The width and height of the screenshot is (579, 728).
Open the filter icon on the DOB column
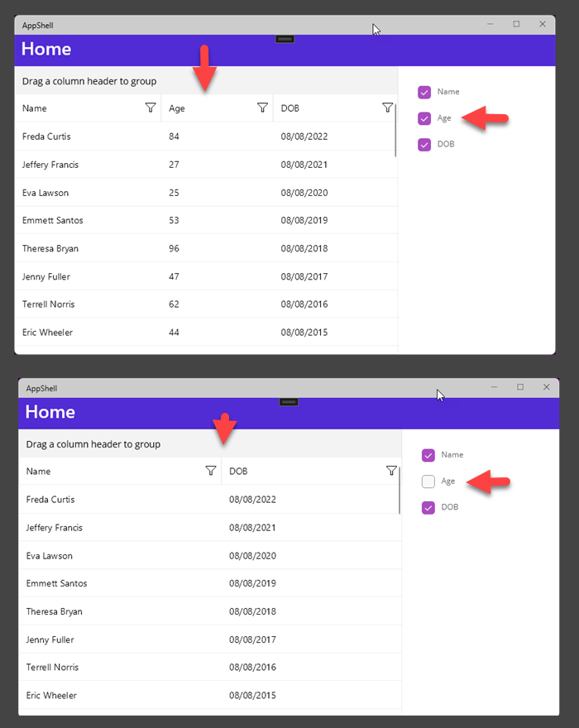pos(387,108)
